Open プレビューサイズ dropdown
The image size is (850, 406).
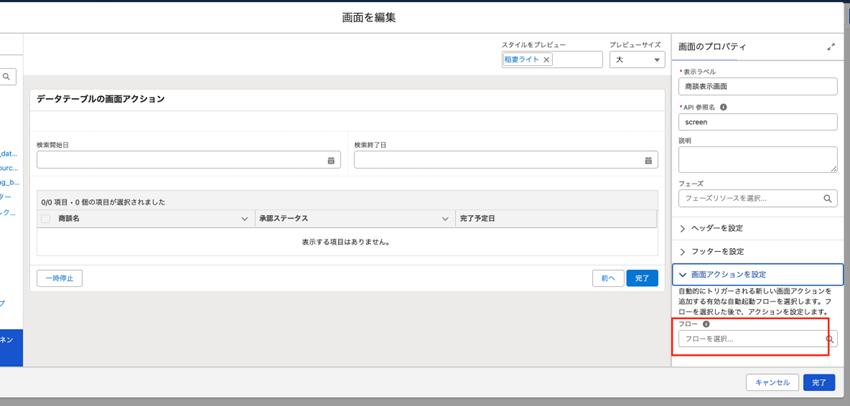(x=637, y=60)
